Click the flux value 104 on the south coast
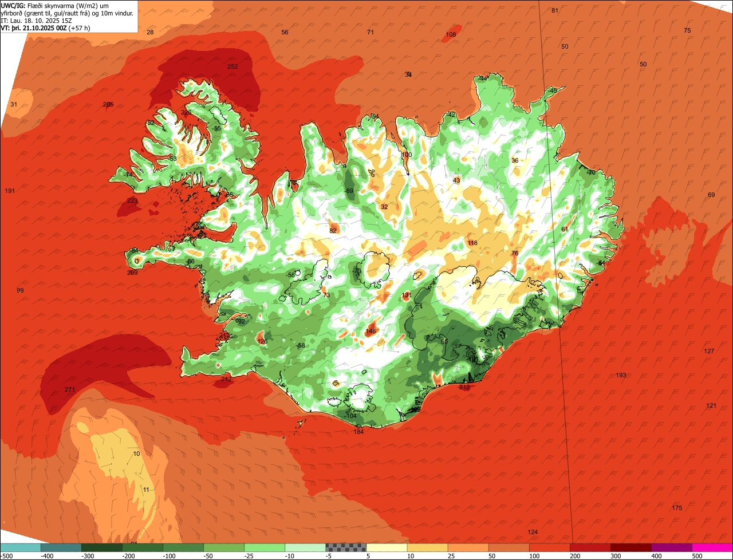The width and height of the screenshot is (733, 560). tap(351, 416)
